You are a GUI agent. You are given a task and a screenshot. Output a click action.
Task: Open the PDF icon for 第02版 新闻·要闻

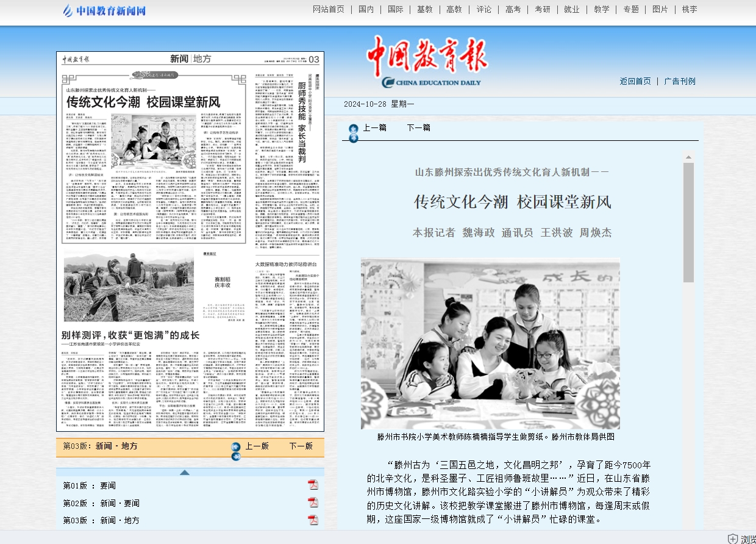point(313,503)
